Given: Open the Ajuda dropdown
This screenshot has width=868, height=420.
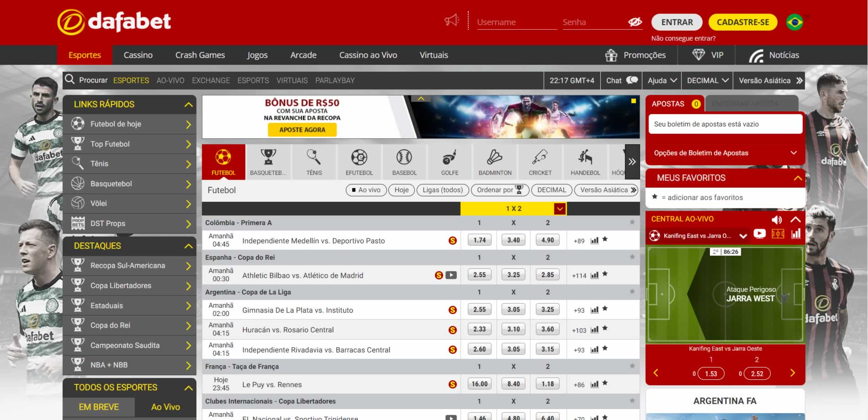Looking at the screenshot, I should (662, 80).
